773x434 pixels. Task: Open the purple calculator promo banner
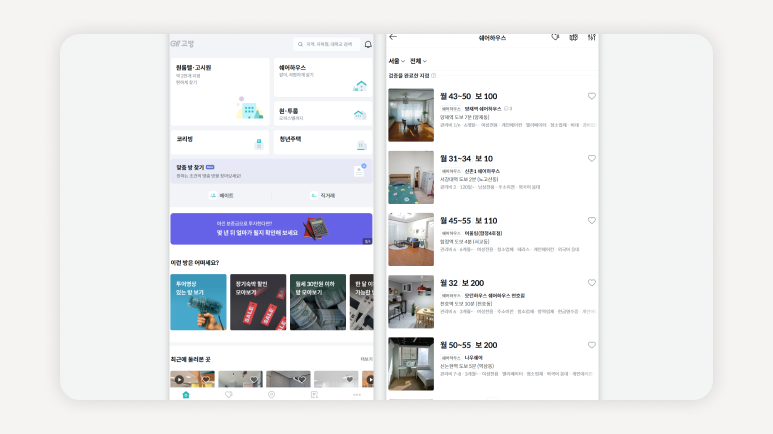click(x=271, y=229)
